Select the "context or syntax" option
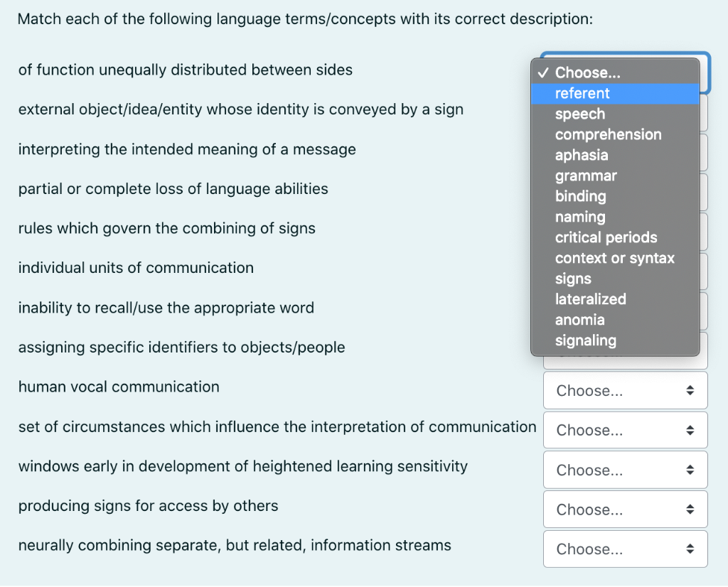The image size is (728, 587). (x=614, y=258)
